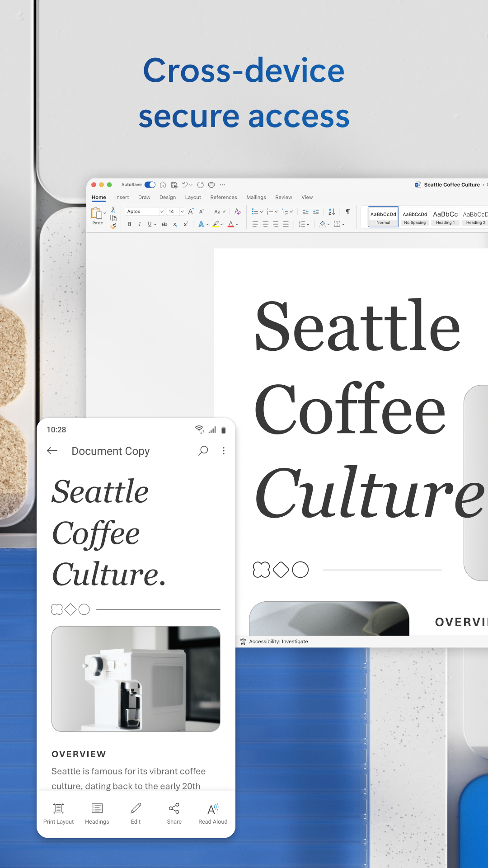The height and width of the screenshot is (868, 488).
Task: Apply the red font color swatch
Action: click(x=230, y=224)
